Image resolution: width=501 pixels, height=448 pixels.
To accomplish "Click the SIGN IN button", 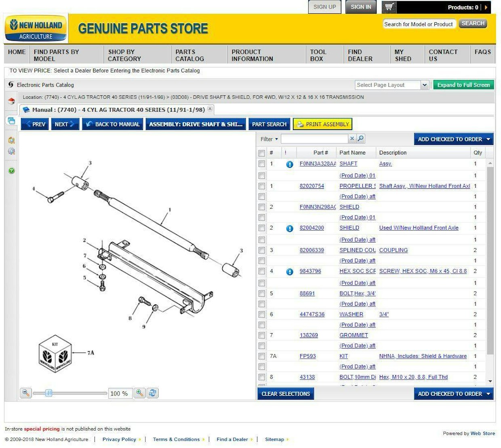I will tap(361, 7).
